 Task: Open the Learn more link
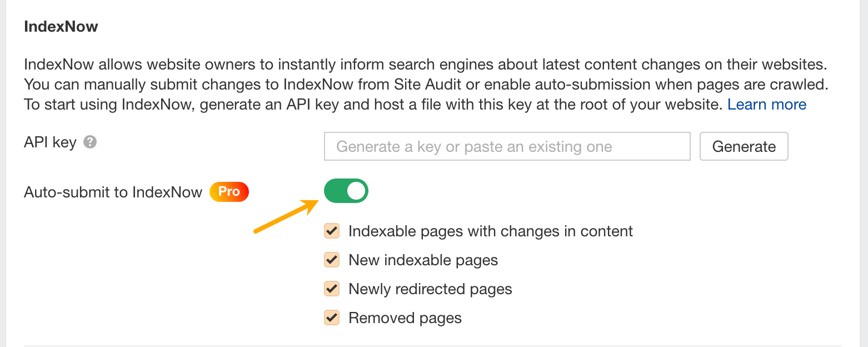coord(767,105)
